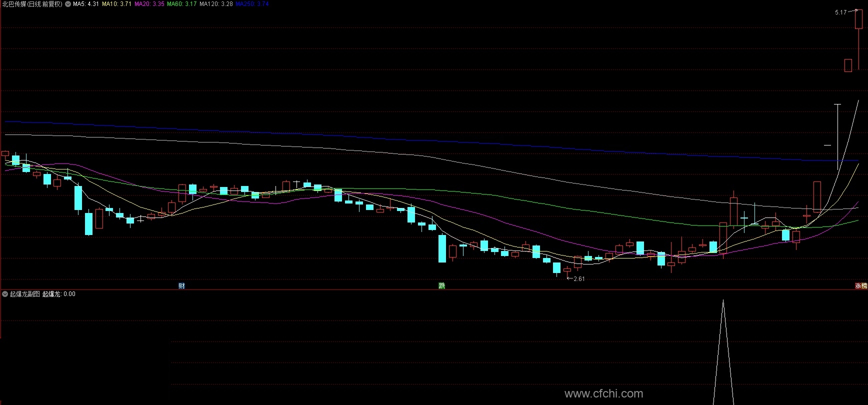Expand the 起爆龙副图 indicator dropdown arrow
This screenshot has width=868, height=405.
coord(5,294)
